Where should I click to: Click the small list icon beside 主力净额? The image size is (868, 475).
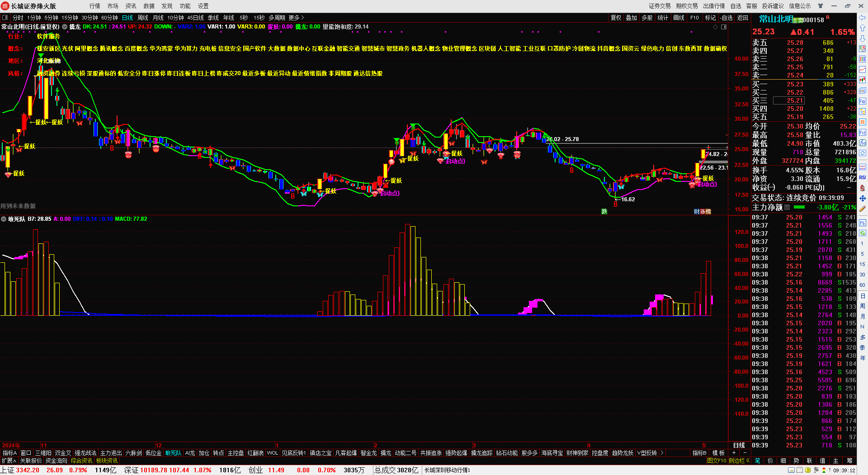[787, 207]
